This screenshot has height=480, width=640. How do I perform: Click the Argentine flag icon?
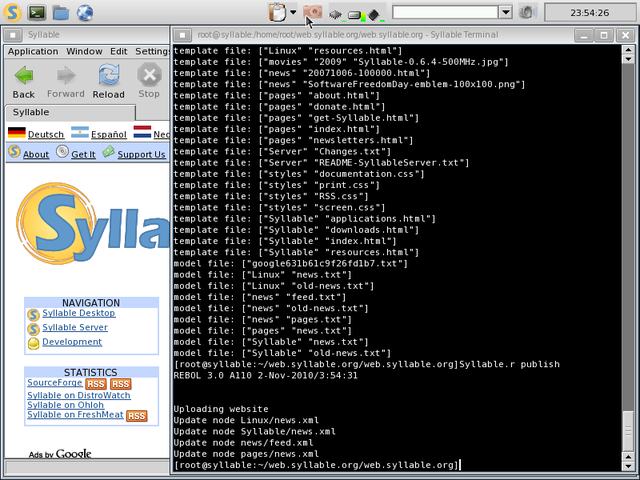[x=80, y=132]
